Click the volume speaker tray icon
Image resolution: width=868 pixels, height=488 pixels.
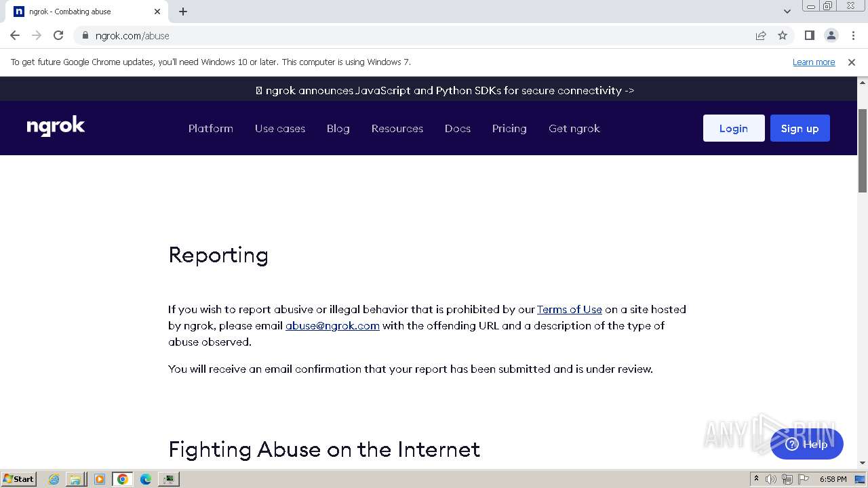pos(771,479)
